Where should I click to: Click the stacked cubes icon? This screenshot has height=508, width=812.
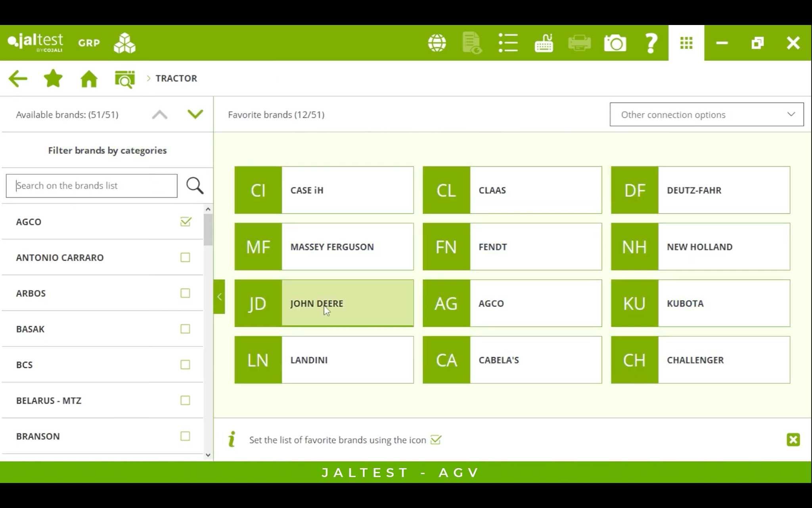[x=124, y=43]
